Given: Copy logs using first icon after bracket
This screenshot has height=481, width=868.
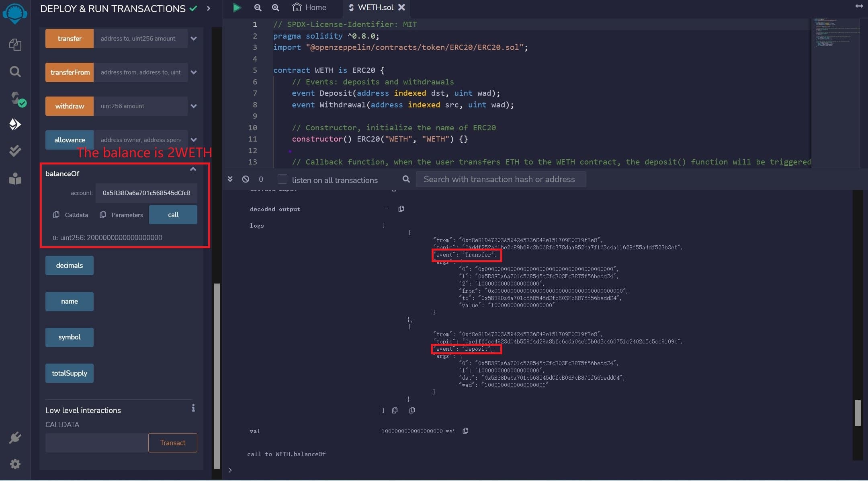Looking at the screenshot, I should pyautogui.click(x=395, y=410).
